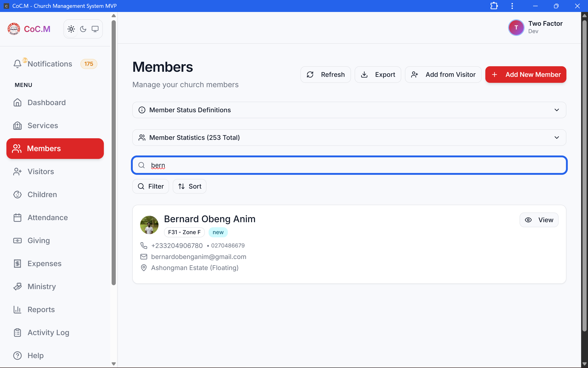Click the CoC.M church logo icon

(14, 29)
